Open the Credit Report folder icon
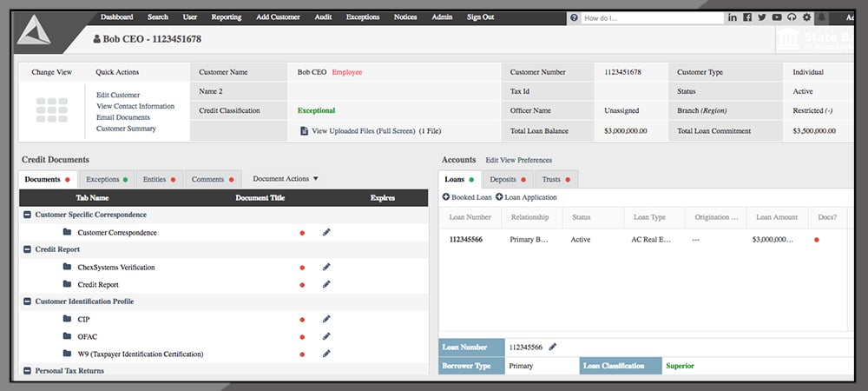The image size is (868, 391). click(x=68, y=285)
